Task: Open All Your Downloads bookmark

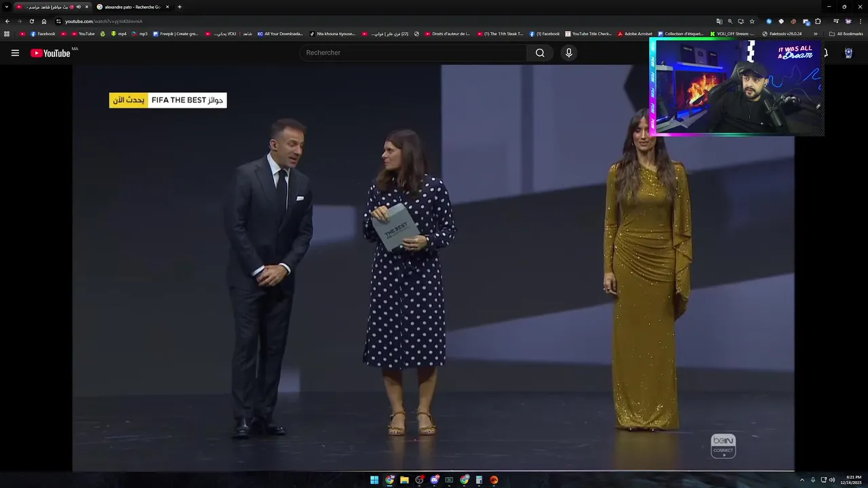Action: [281, 34]
